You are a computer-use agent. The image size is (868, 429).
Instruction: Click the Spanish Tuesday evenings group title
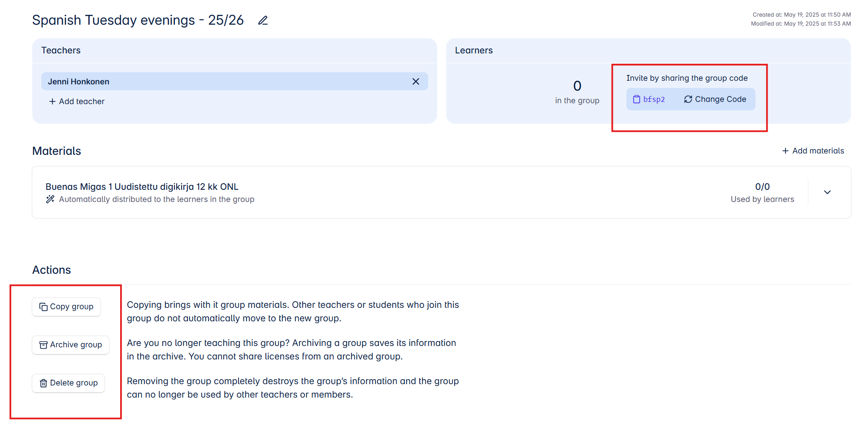pyautogui.click(x=138, y=20)
